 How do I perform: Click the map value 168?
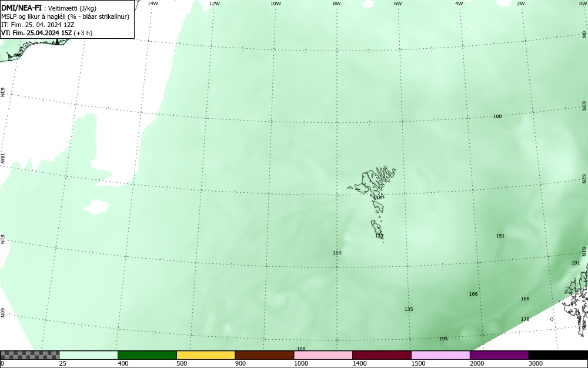pyautogui.click(x=525, y=299)
